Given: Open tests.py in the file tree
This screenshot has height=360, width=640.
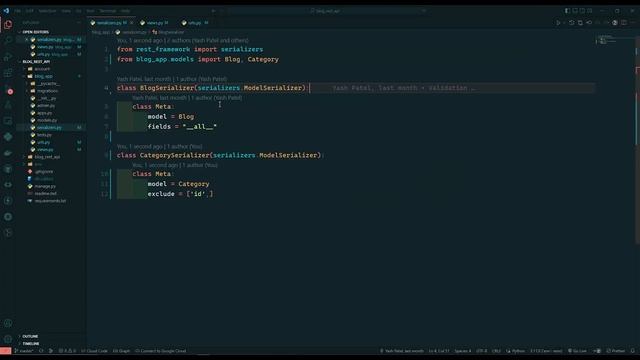Looking at the screenshot, I should 44,135.
